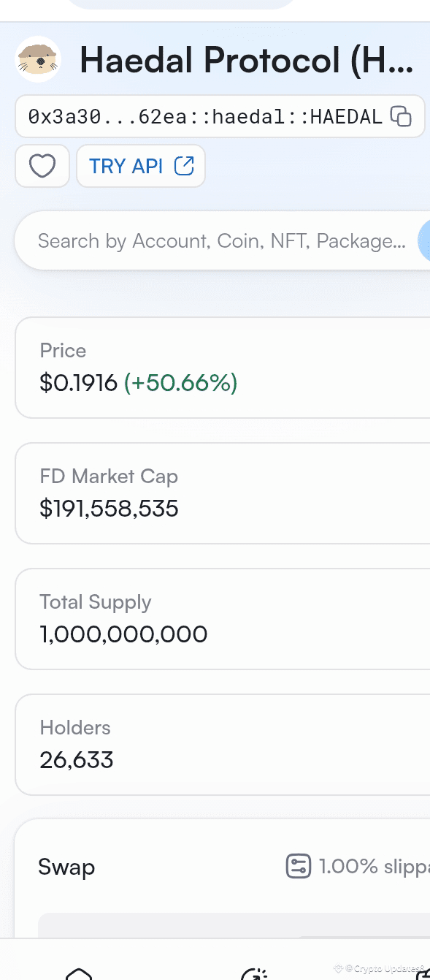Click the FD Market Cap card
430x980 pixels.
click(x=223, y=493)
